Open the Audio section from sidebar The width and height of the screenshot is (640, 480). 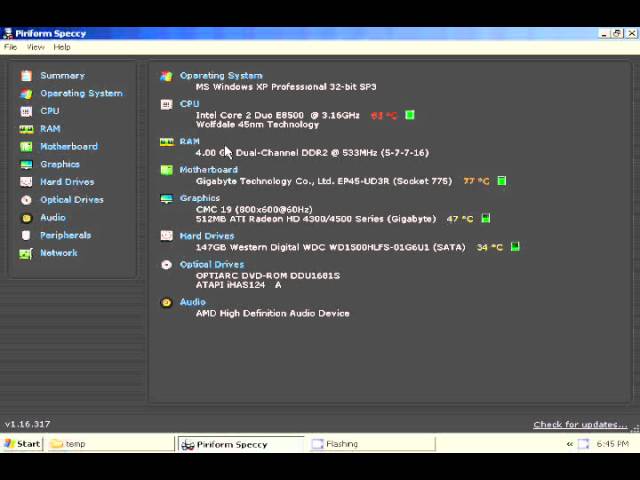click(x=53, y=218)
